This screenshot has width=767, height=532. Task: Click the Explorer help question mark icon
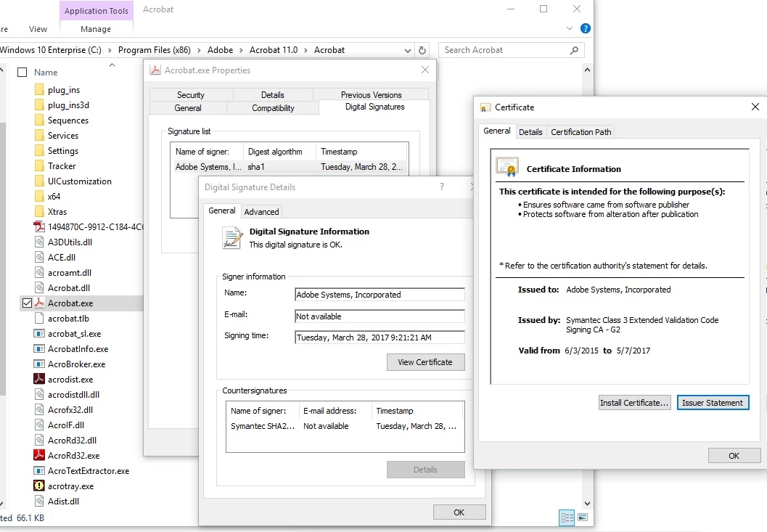585,28
